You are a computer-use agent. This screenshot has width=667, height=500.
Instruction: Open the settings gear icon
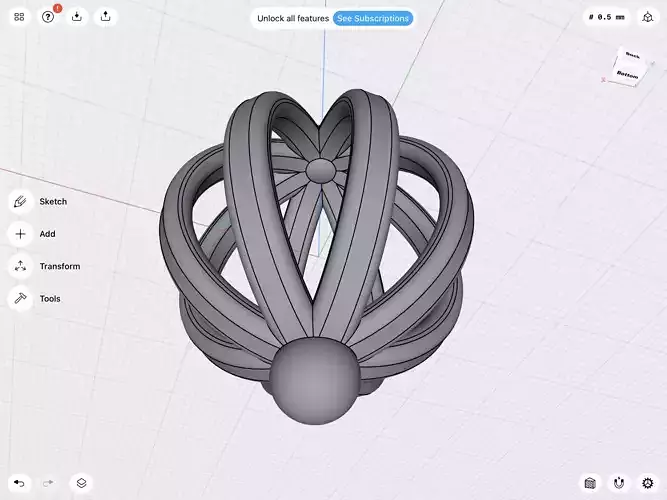(x=647, y=483)
